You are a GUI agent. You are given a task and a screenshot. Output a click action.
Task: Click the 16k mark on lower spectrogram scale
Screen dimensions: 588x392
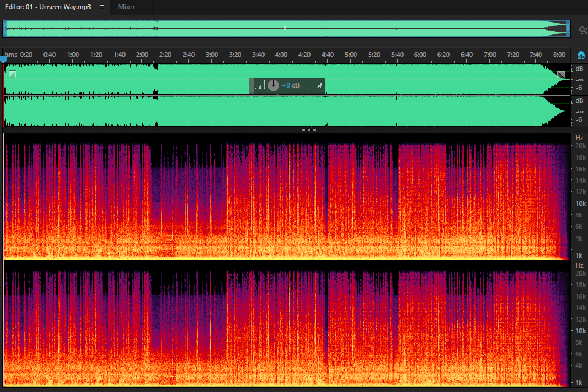click(x=581, y=296)
